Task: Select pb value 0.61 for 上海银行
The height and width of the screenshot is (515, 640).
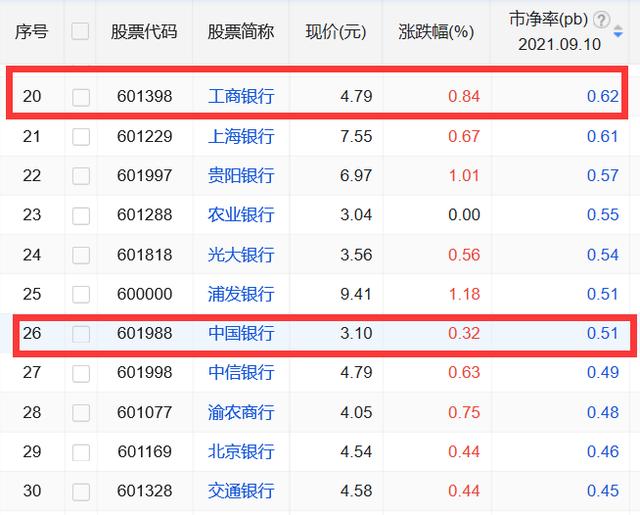Action: [603, 136]
